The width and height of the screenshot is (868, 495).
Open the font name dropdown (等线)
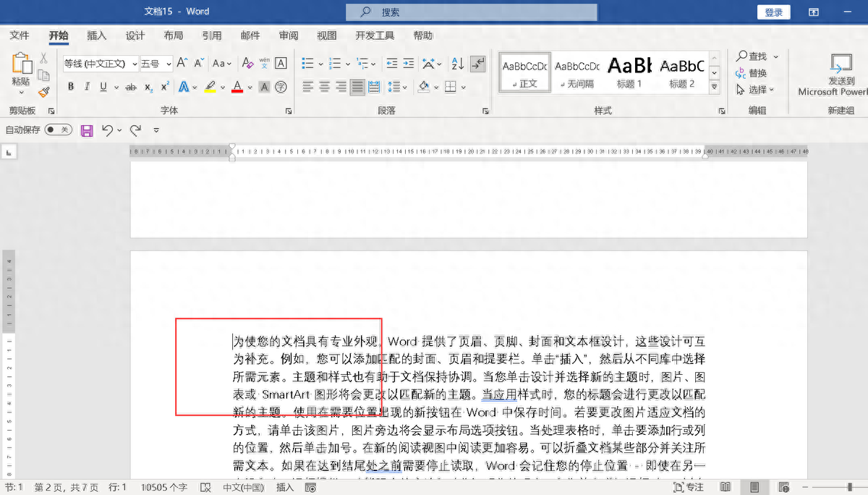click(135, 64)
